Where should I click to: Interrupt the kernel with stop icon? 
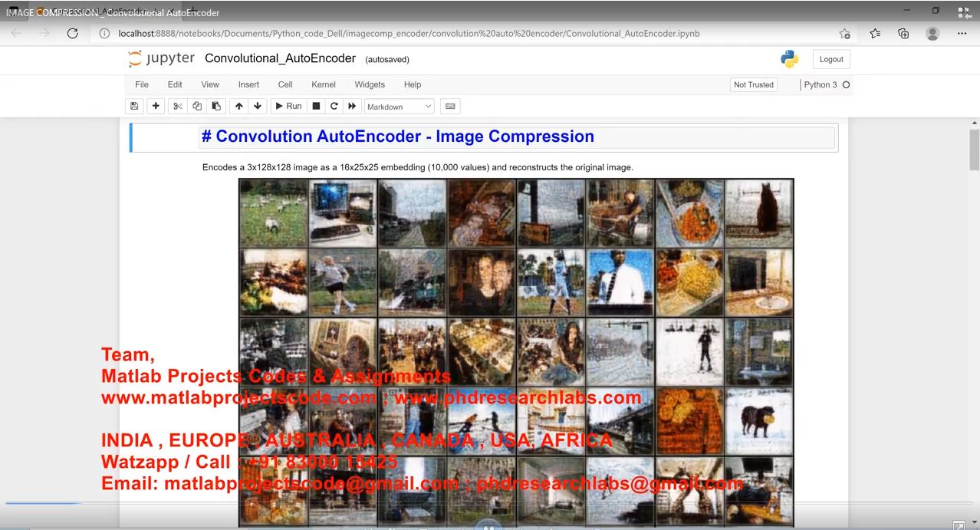point(316,107)
